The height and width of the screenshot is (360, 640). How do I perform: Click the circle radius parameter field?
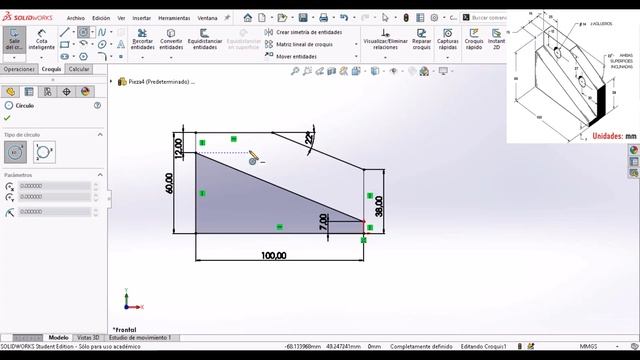55,211
